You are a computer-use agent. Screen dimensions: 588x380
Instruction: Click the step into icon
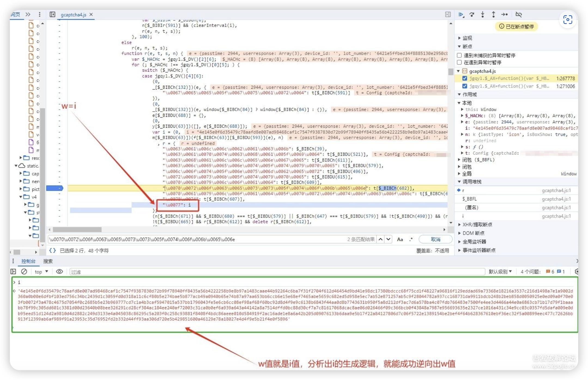483,15
